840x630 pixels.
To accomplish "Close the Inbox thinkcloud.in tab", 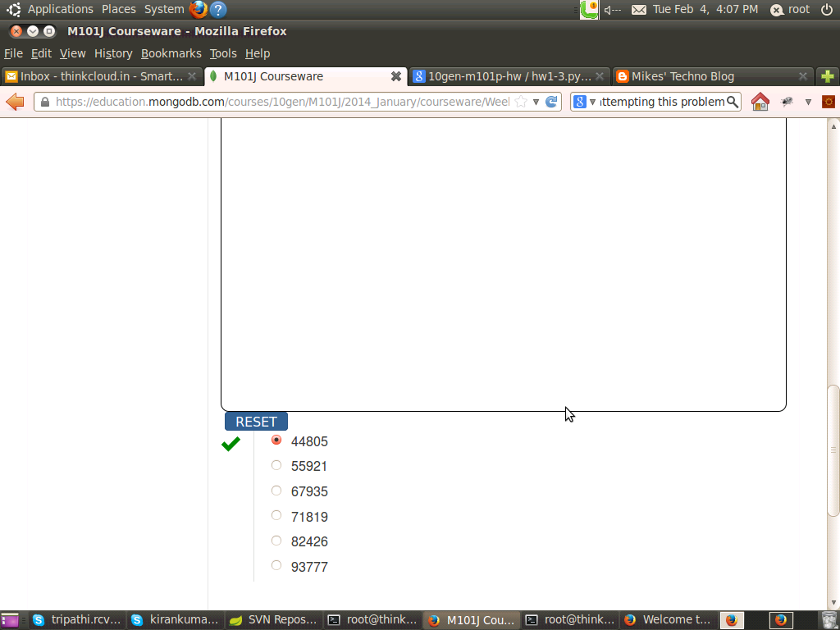I will (x=192, y=76).
